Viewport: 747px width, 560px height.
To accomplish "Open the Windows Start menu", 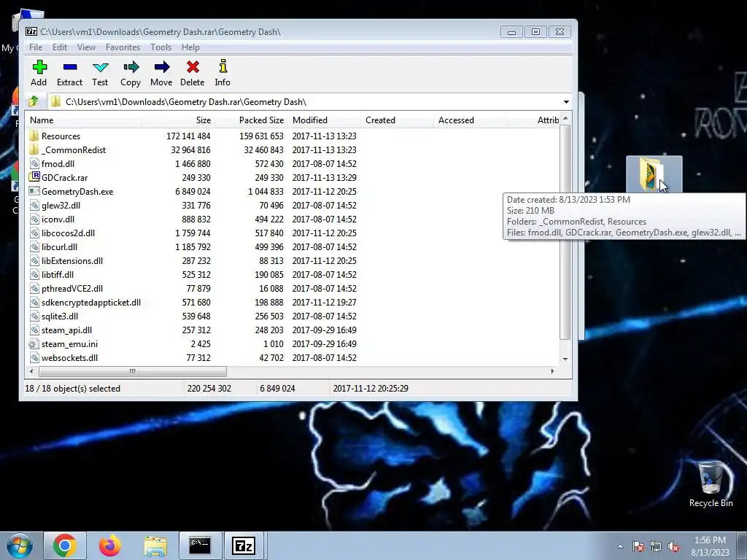I will coord(18,545).
